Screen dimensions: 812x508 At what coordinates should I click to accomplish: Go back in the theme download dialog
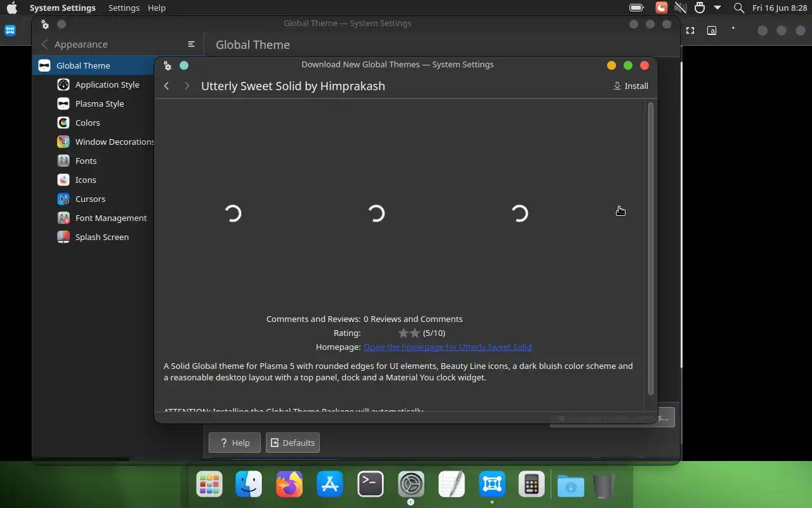tap(166, 86)
